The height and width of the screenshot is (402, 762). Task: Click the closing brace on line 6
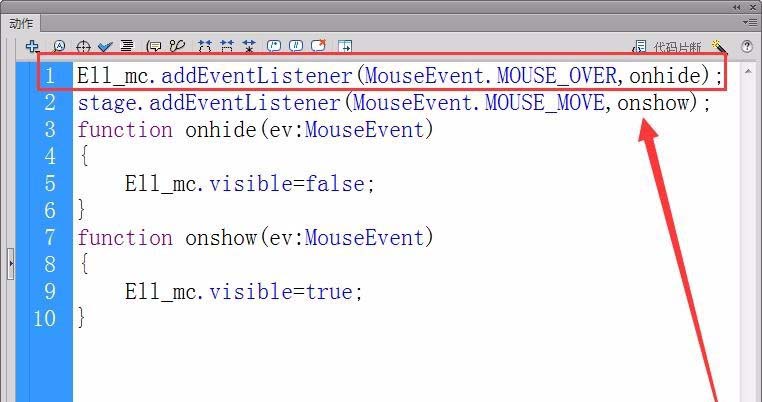click(82, 210)
